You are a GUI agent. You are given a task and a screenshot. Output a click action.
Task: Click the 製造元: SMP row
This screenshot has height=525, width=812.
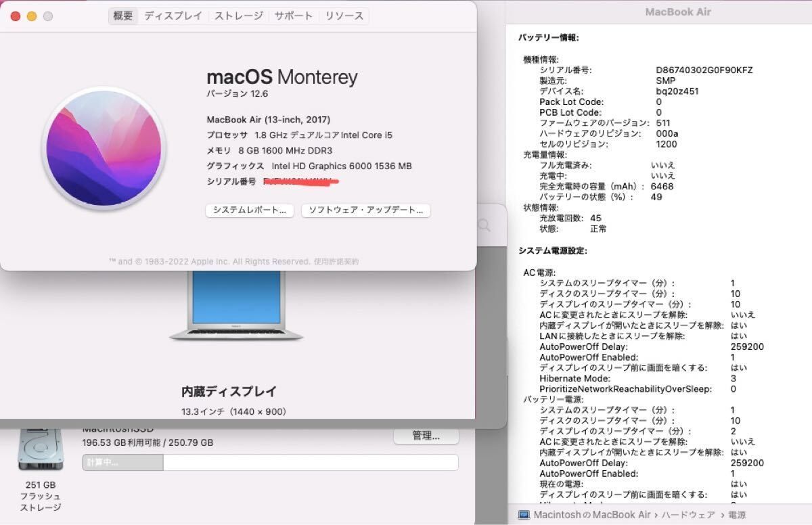[x=607, y=81]
